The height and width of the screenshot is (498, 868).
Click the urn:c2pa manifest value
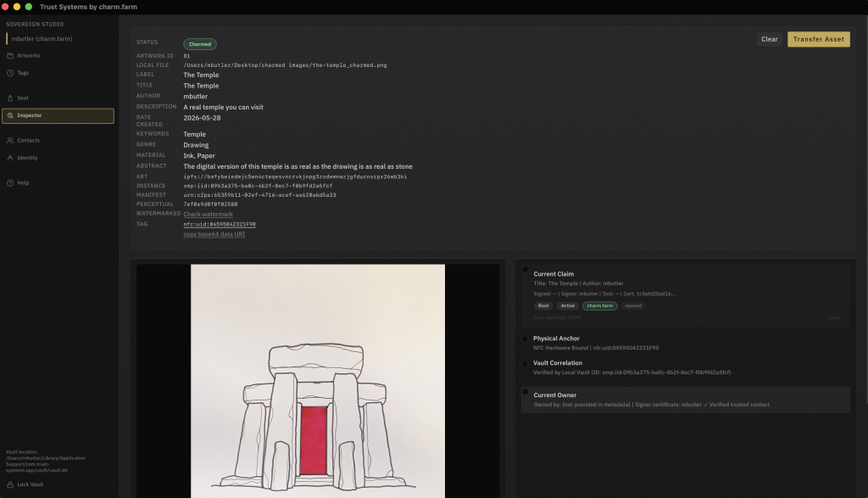(259, 195)
